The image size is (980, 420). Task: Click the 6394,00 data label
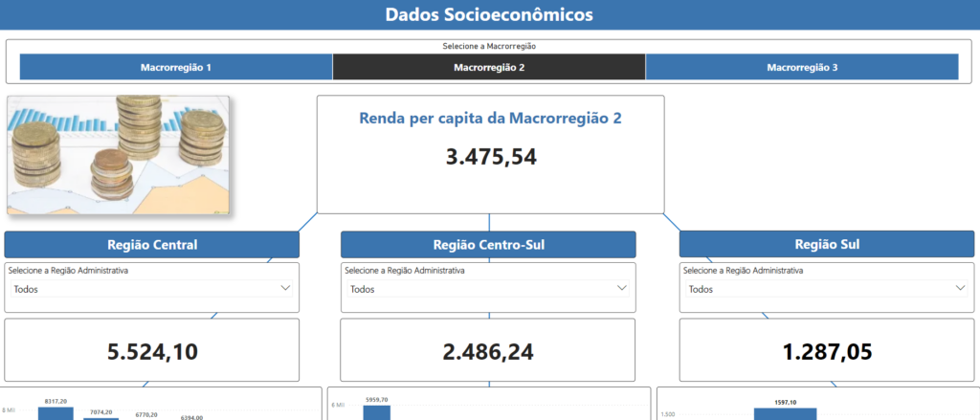(190, 418)
